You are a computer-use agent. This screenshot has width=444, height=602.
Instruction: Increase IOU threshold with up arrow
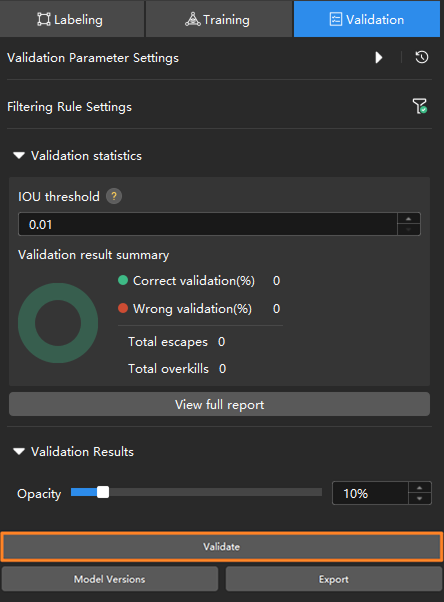tap(409, 218)
